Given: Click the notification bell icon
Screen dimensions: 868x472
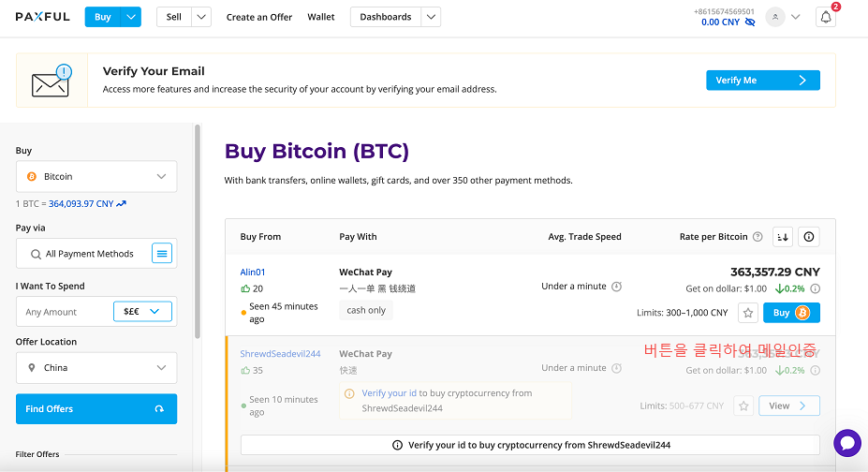Looking at the screenshot, I should click(825, 17).
